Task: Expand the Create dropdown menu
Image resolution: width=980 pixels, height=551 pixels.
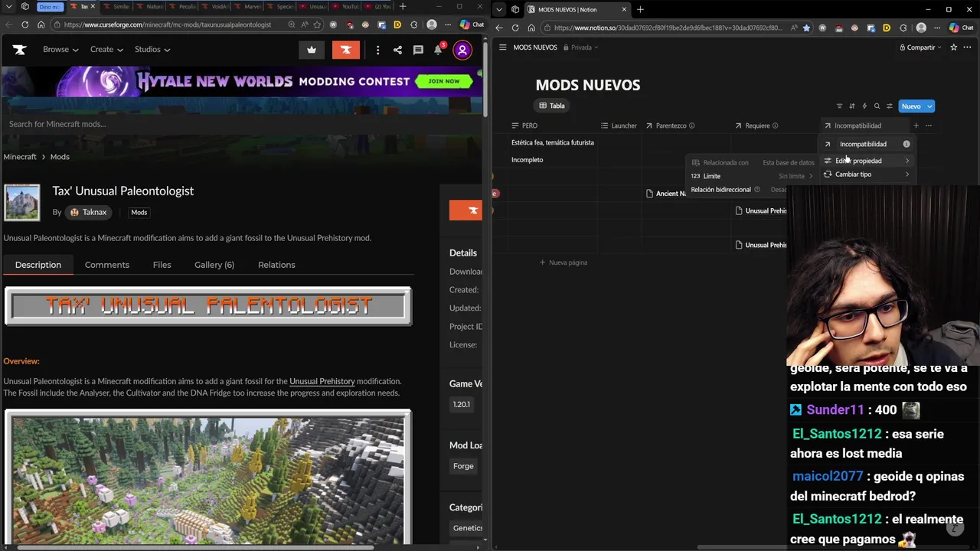Action: click(106, 50)
